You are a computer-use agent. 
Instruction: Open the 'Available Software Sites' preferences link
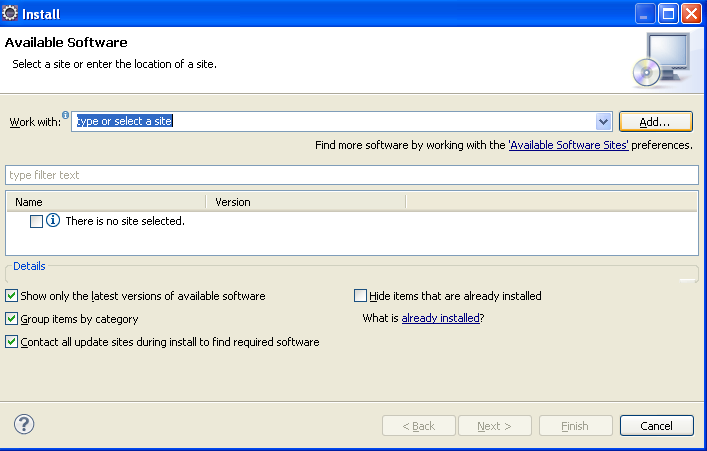569,145
